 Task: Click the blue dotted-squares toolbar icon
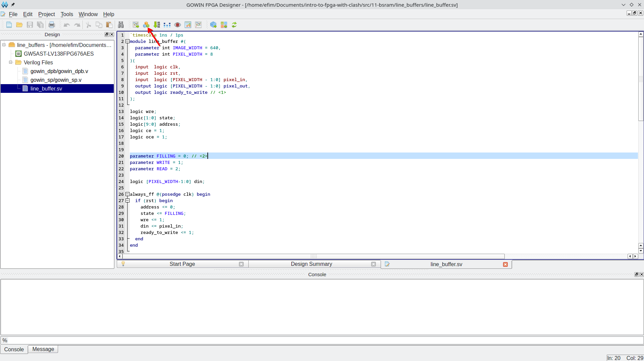click(x=167, y=25)
